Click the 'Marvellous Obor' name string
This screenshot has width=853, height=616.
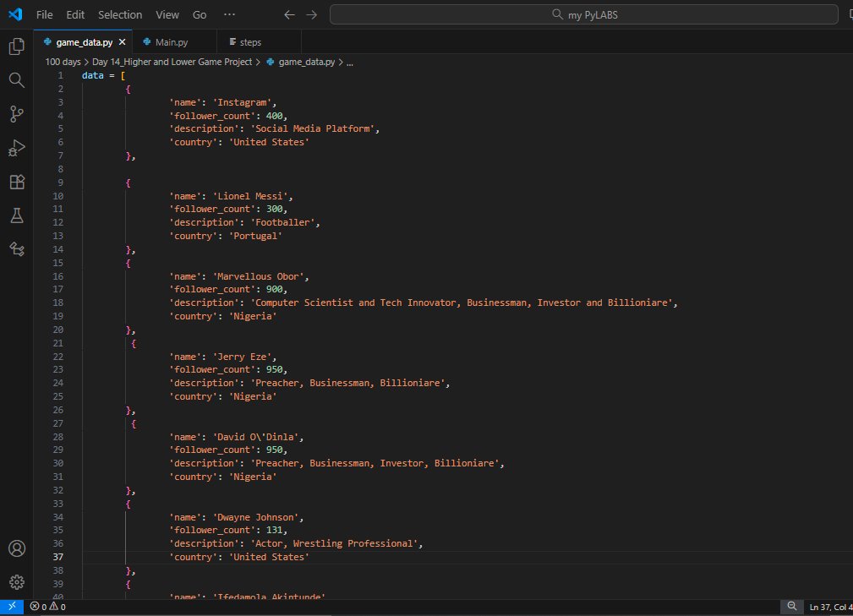(258, 276)
